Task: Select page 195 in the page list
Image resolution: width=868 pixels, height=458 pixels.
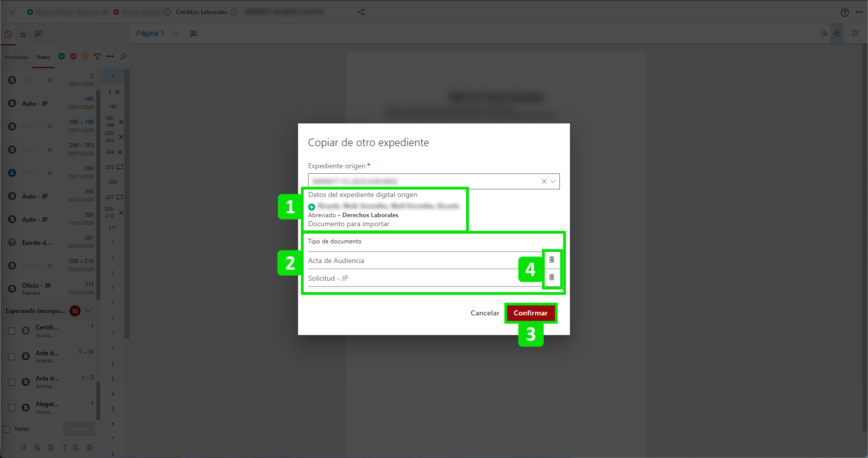Action: pos(113,107)
